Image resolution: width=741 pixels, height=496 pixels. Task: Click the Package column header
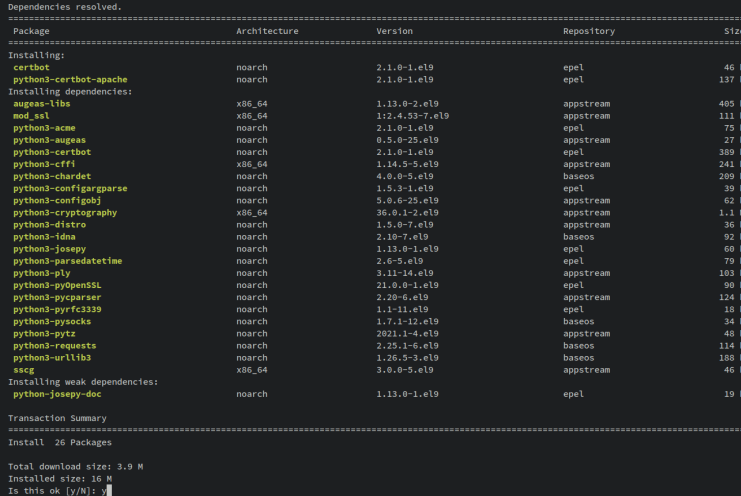[31, 31]
